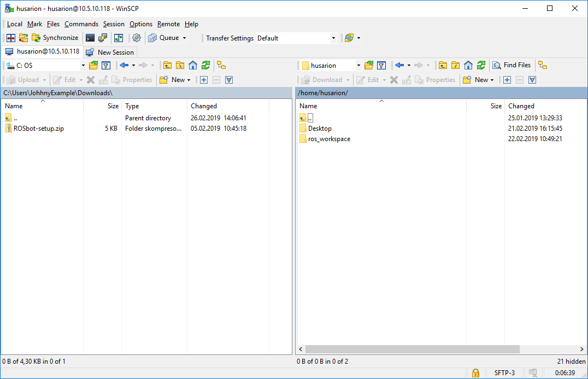Click local Select Files plus icon
Screen dimensions: 588x379
click(204, 79)
